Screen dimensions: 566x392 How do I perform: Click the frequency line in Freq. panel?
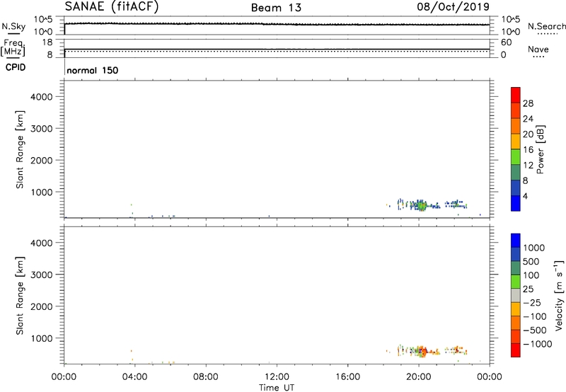[x=277, y=49]
